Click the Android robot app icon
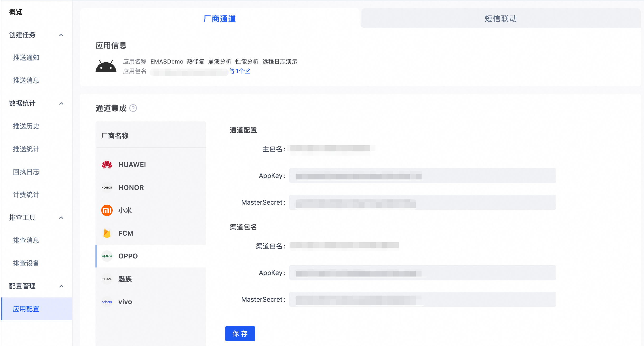This screenshot has height=346, width=644. click(106, 66)
